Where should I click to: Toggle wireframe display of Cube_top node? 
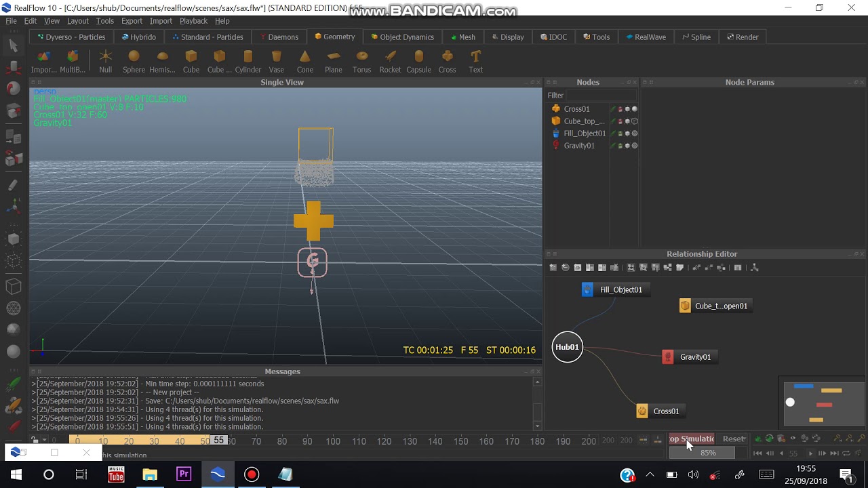tap(635, 121)
